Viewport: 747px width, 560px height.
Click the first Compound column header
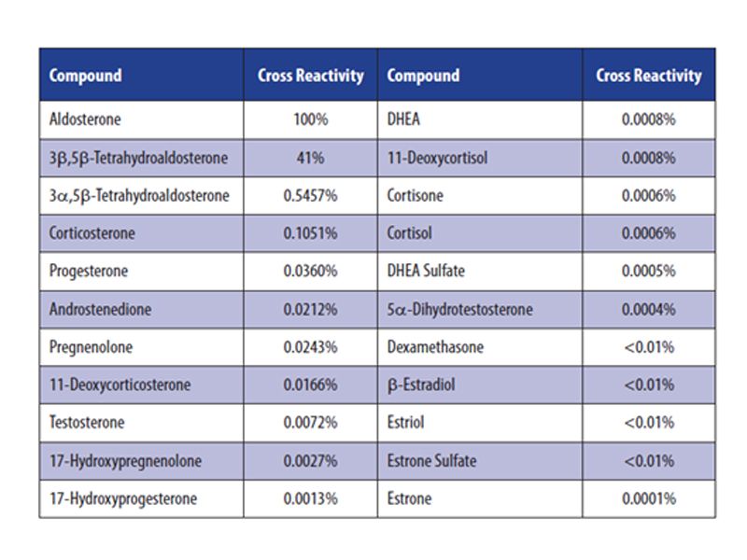point(86,76)
